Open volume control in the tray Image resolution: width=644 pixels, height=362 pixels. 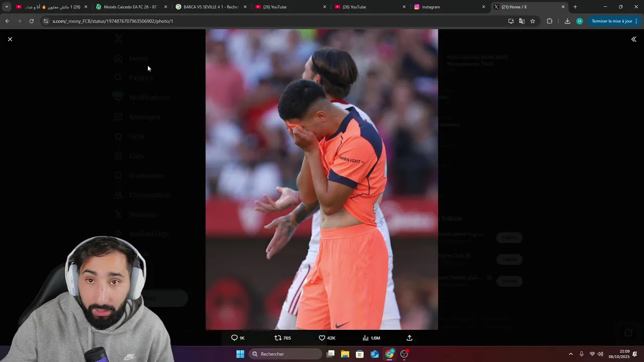click(600, 354)
